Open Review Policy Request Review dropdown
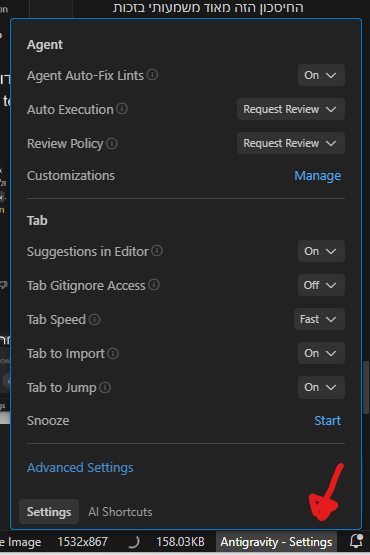 (291, 143)
